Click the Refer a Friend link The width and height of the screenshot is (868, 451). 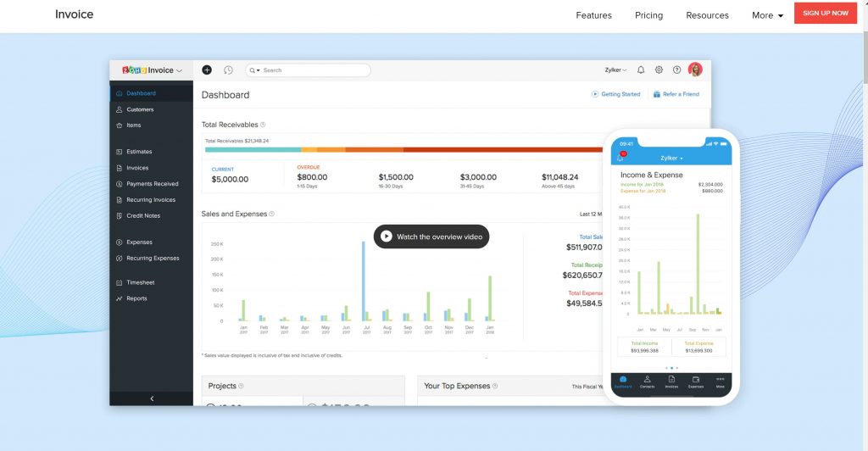(x=676, y=94)
